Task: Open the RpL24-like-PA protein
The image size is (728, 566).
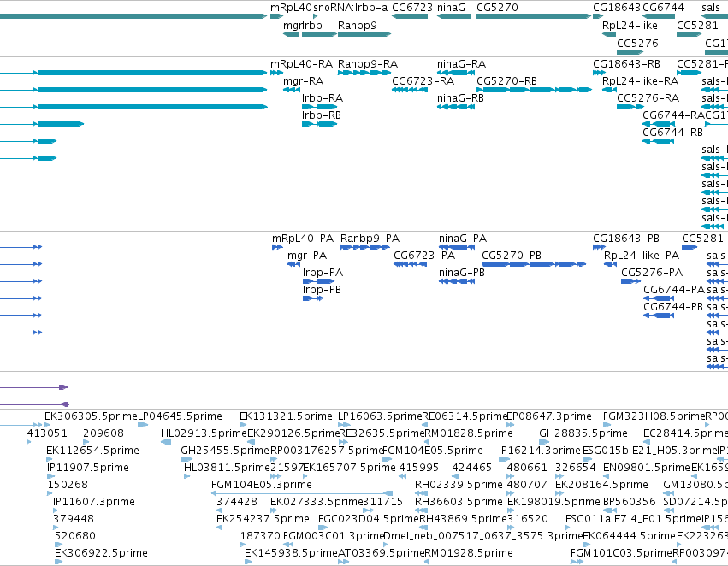Action: [610, 264]
